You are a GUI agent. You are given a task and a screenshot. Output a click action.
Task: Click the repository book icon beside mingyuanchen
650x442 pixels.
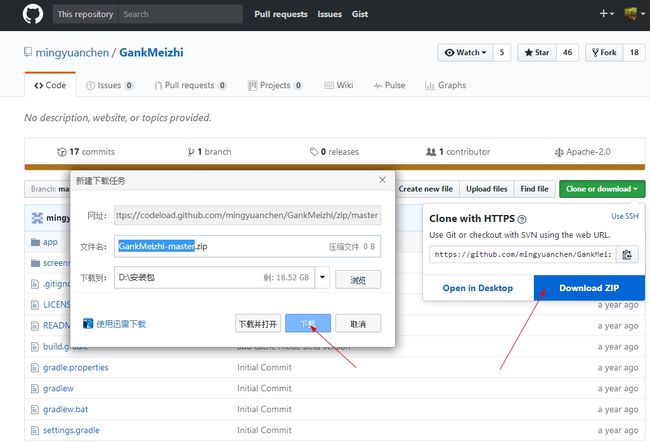point(28,52)
